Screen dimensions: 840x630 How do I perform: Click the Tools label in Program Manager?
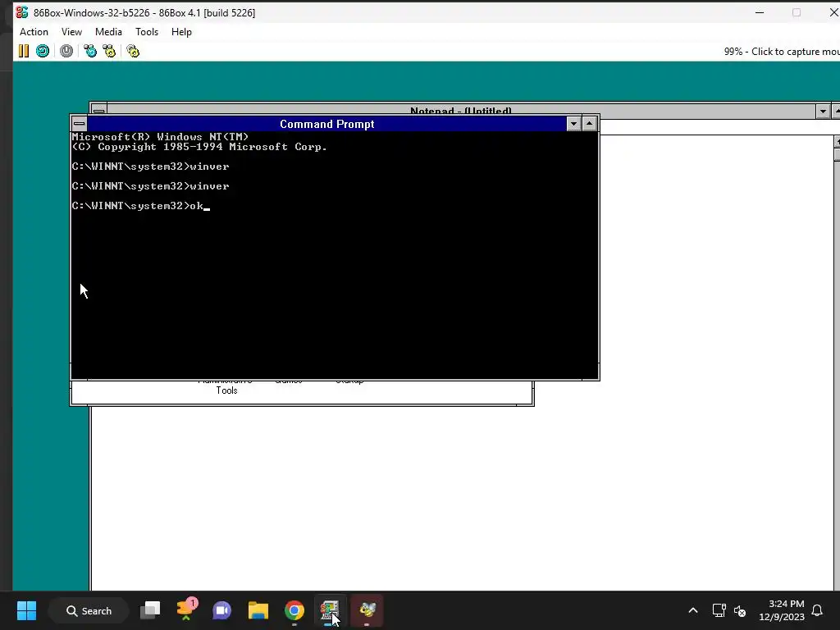pos(226,390)
